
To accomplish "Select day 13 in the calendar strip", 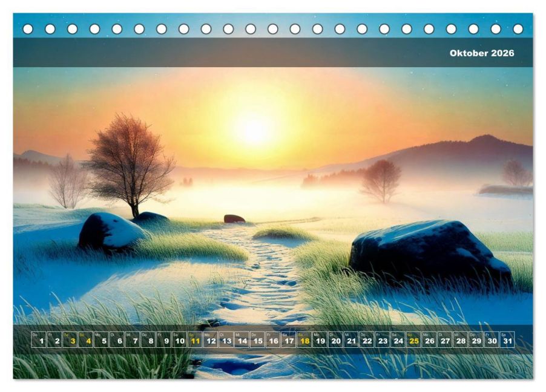I will coord(226,339).
